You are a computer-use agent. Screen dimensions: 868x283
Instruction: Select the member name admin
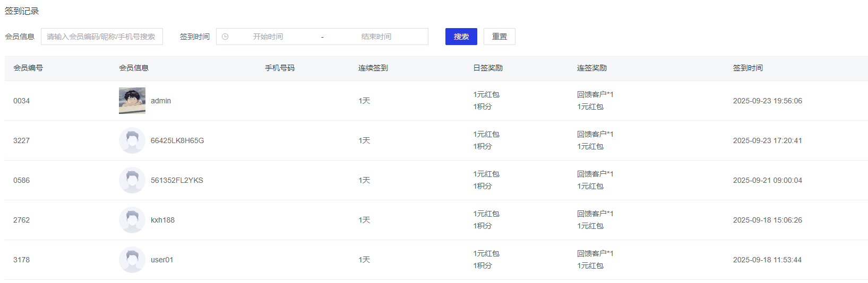(x=161, y=101)
